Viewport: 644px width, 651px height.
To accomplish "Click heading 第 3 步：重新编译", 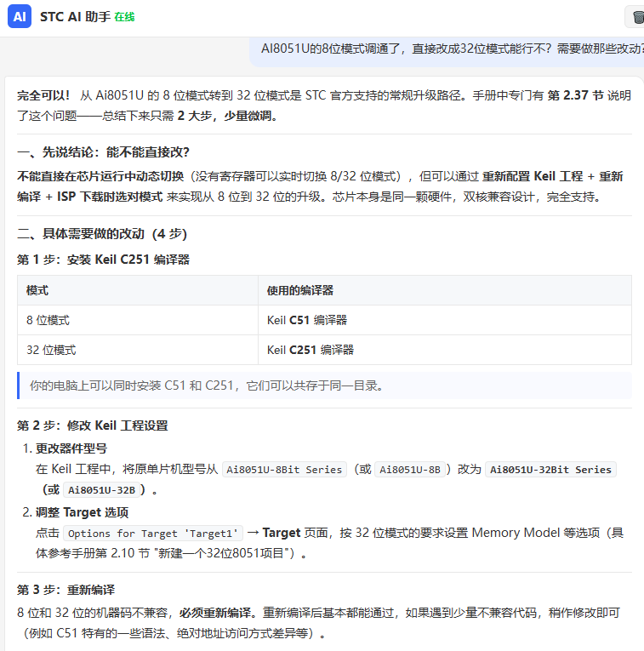I will pyautogui.click(x=66, y=590).
